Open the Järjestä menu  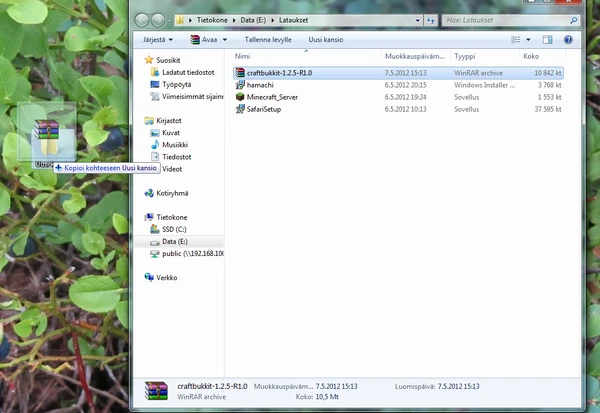pos(158,39)
